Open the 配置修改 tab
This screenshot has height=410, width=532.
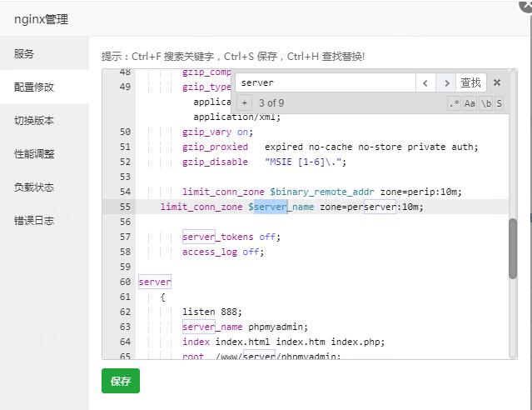coord(44,87)
